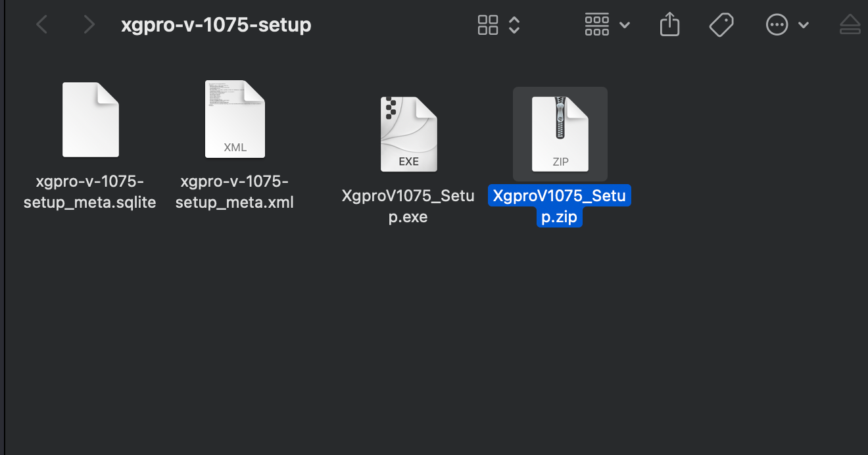Click the xgpro-v-1075-setup_meta.sqlite filename

pos(90,192)
